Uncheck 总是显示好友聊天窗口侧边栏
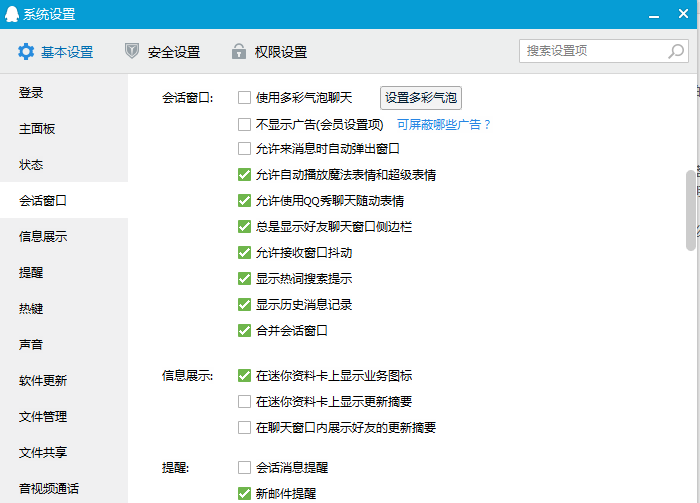 pos(244,226)
